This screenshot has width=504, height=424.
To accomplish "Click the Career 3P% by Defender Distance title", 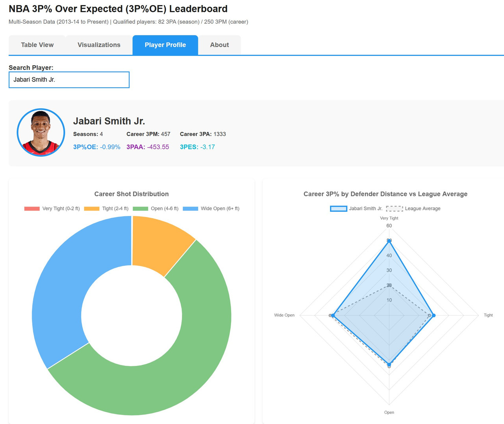I will [385, 194].
